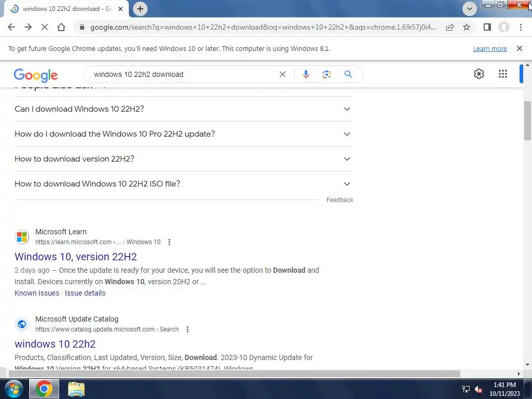Go to the Google home logo
532x399 pixels.
(x=36, y=75)
